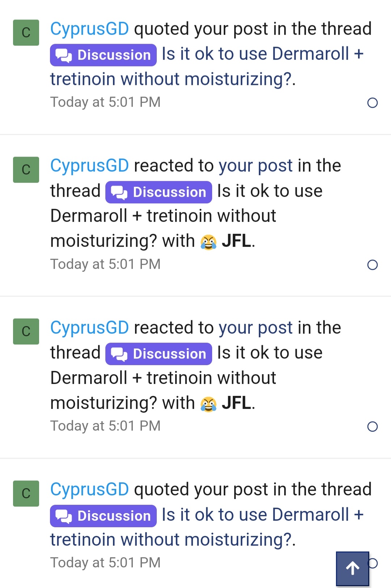The width and height of the screenshot is (391, 588).
Task: Click 'Today at 5:01 PM' on the first notification
Action: pos(105,102)
